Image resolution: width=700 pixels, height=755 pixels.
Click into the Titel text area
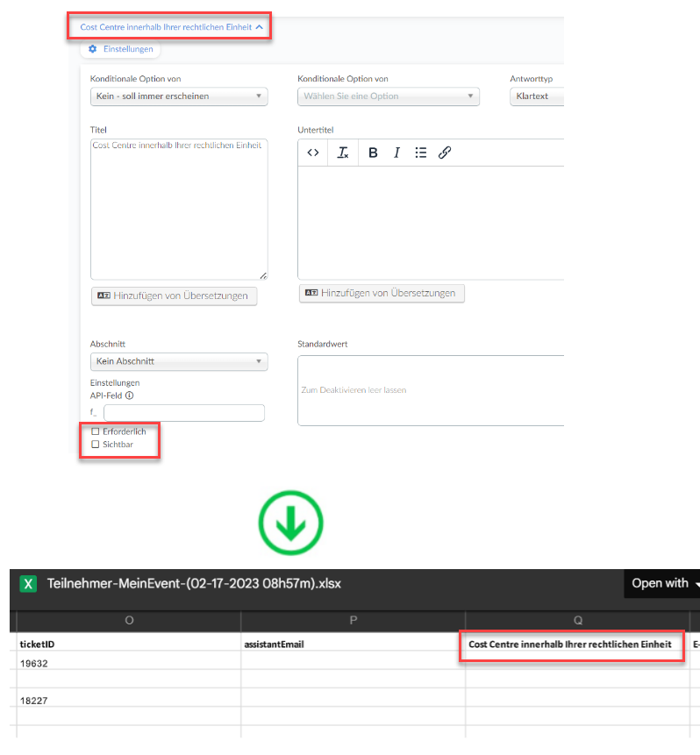(x=179, y=210)
